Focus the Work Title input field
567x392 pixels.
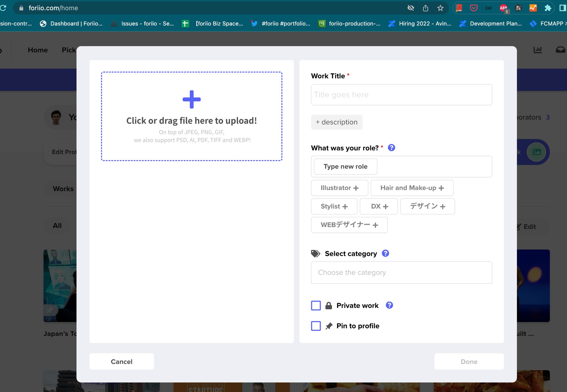coord(401,95)
